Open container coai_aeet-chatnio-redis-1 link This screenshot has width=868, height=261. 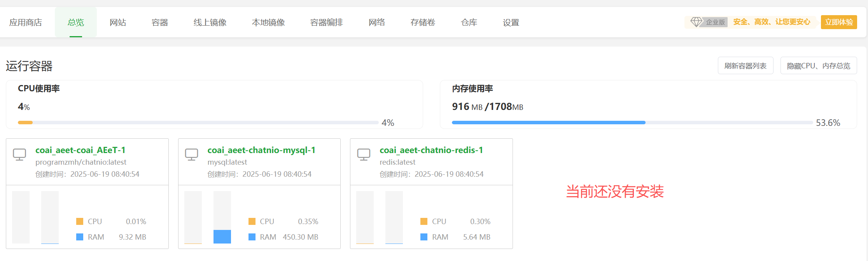431,150
